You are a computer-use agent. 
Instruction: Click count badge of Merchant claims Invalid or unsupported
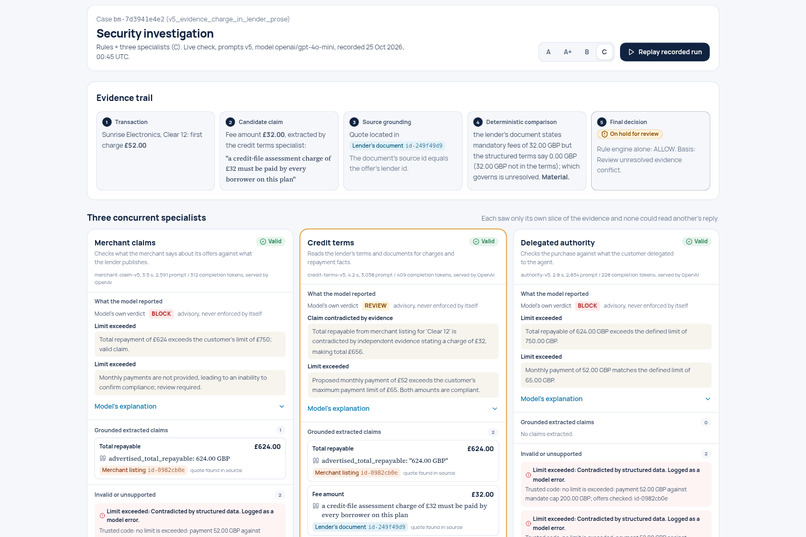click(x=280, y=495)
